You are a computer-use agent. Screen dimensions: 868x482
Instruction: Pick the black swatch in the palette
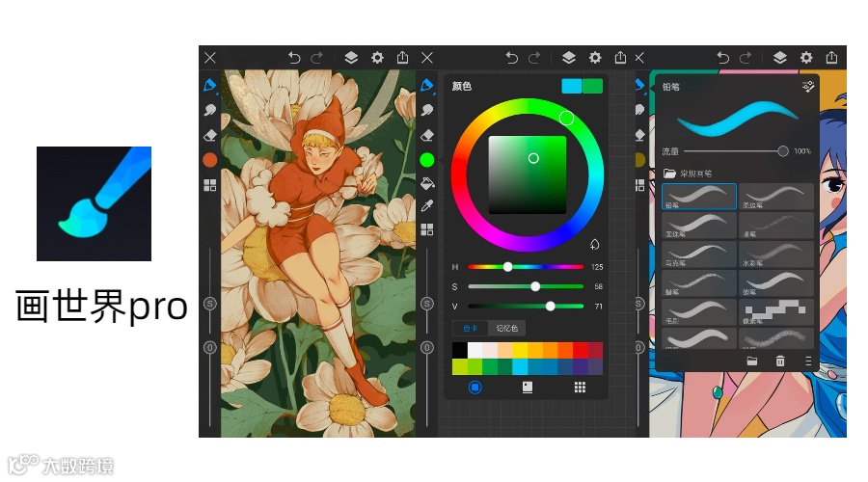(460, 350)
